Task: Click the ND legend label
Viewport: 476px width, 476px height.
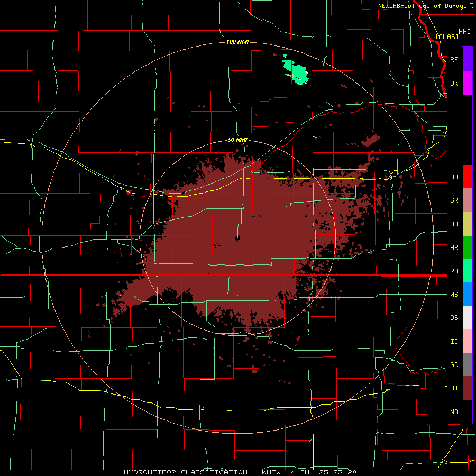Action: [454, 412]
